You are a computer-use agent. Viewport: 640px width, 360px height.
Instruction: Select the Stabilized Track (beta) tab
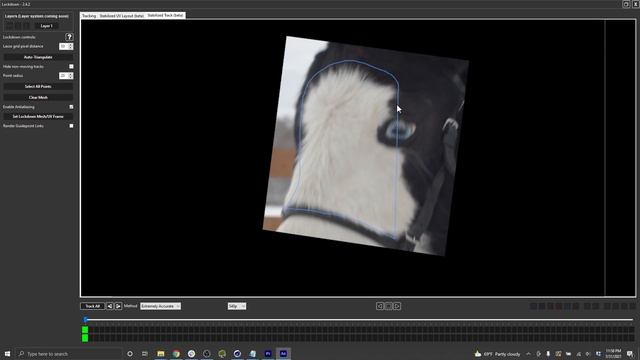pyautogui.click(x=165, y=15)
